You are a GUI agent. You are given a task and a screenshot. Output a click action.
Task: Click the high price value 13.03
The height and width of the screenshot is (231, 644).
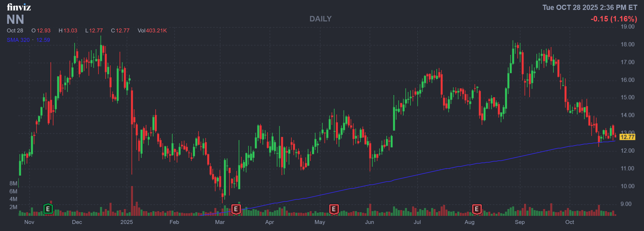click(70, 31)
